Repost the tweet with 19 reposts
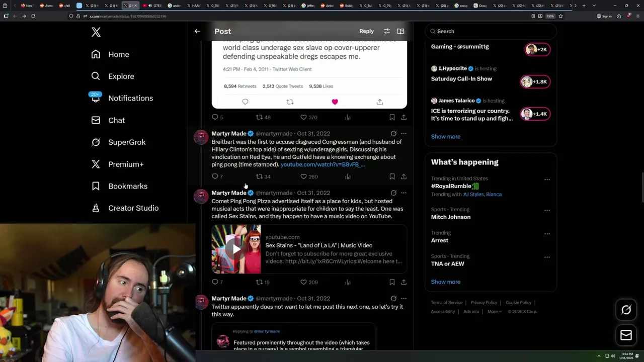 tap(263, 282)
